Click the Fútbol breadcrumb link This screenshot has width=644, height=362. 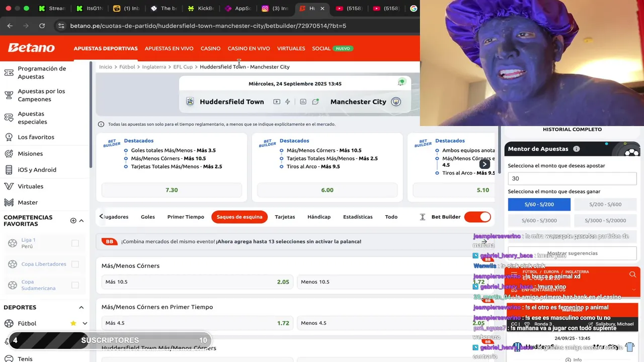click(127, 67)
